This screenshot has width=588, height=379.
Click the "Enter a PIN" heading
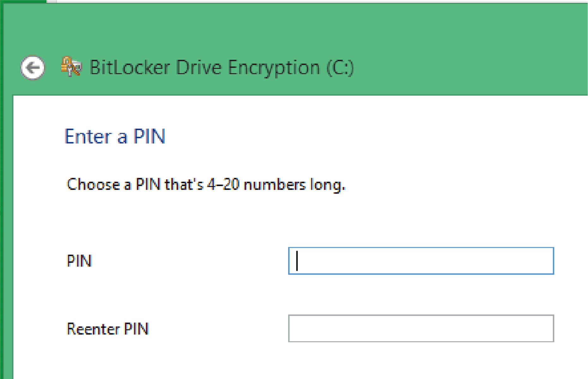click(115, 137)
